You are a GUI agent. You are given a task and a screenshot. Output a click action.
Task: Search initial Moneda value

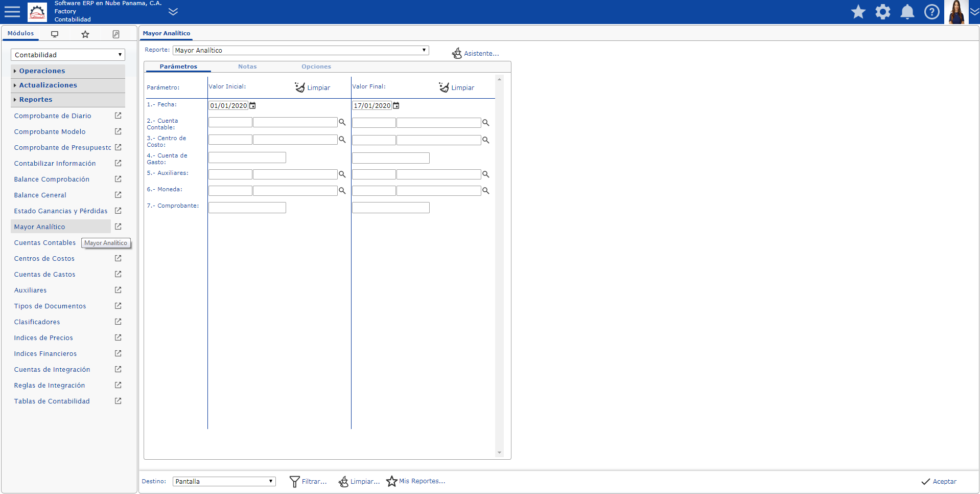[x=342, y=191]
